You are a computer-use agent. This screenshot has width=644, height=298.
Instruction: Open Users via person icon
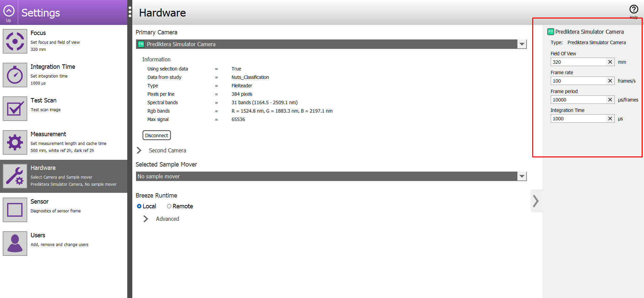(15, 243)
